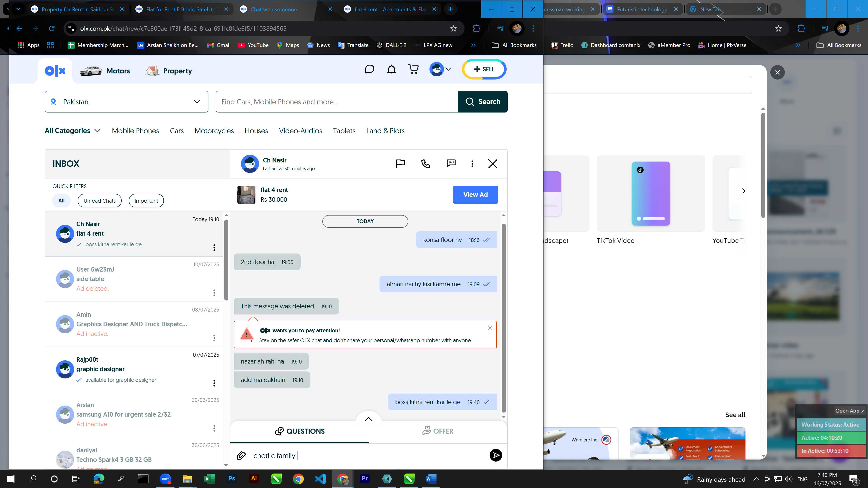This screenshot has width=868, height=488.
Task: Open the OLX notifications bell
Action: pos(391,69)
